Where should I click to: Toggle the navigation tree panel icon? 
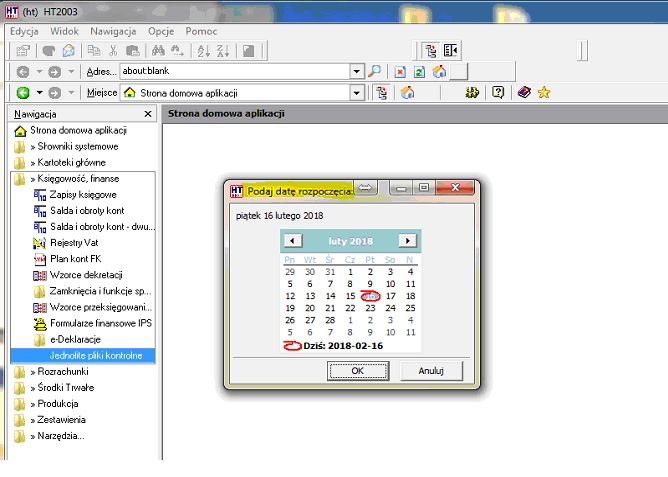[x=431, y=51]
